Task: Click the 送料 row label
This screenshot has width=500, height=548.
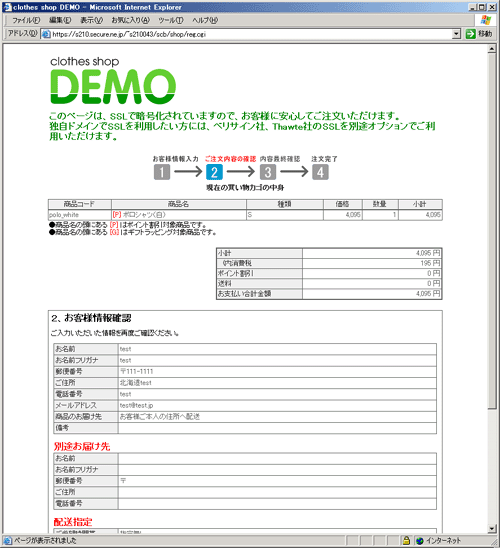Action: [x=224, y=283]
